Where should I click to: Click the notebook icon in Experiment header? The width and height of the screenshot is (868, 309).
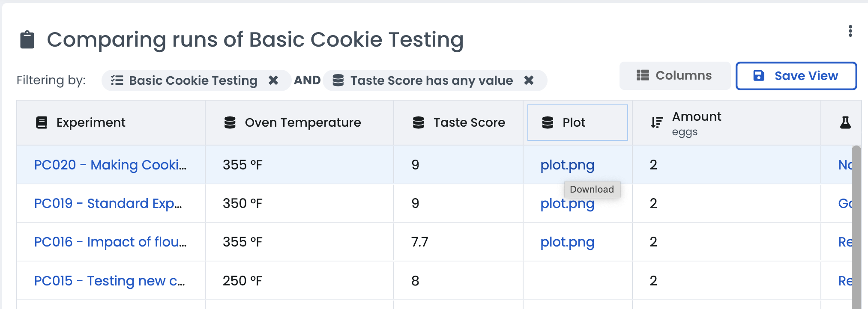pyautogui.click(x=42, y=122)
